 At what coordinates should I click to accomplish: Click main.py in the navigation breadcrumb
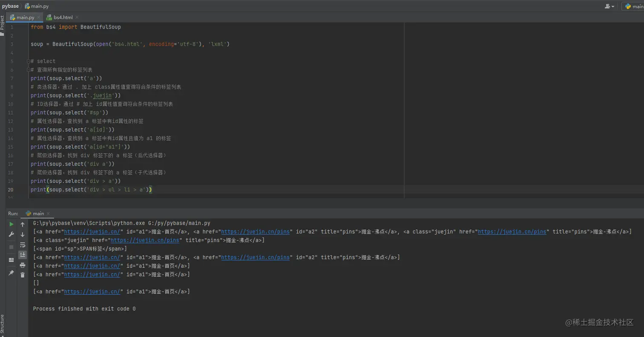tap(37, 6)
